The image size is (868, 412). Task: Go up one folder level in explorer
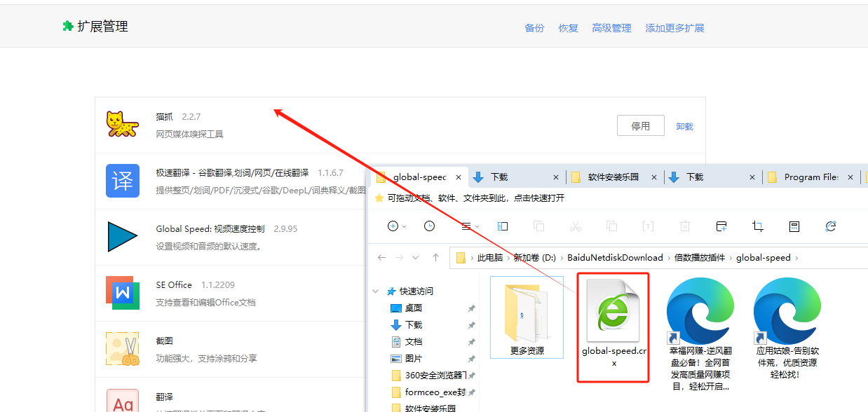(435, 257)
